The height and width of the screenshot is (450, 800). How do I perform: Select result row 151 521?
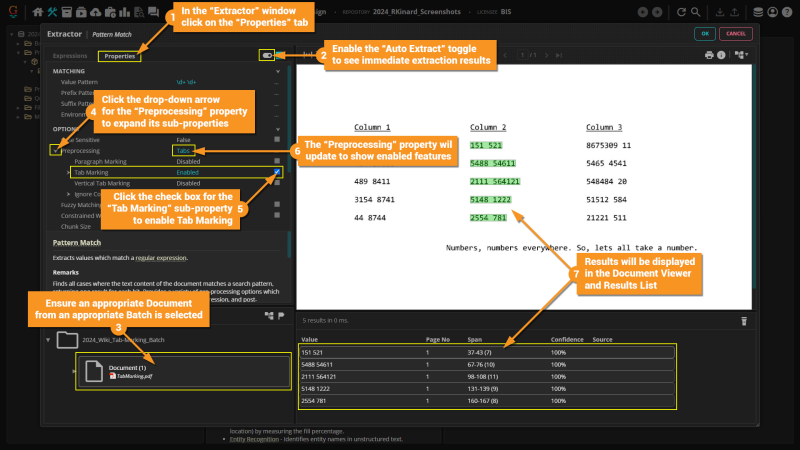click(x=487, y=353)
